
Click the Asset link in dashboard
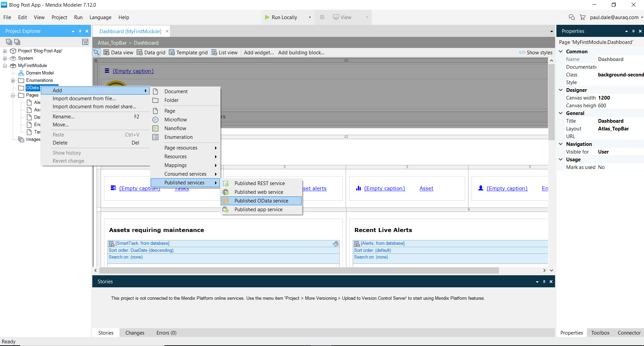[x=426, y=188]
